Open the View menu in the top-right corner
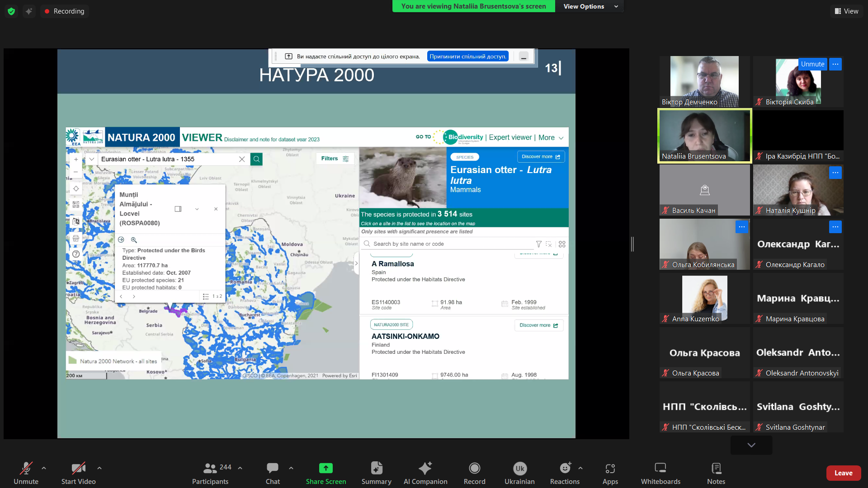This screenshot has height=488, width=868. click(x=846, y=11)
